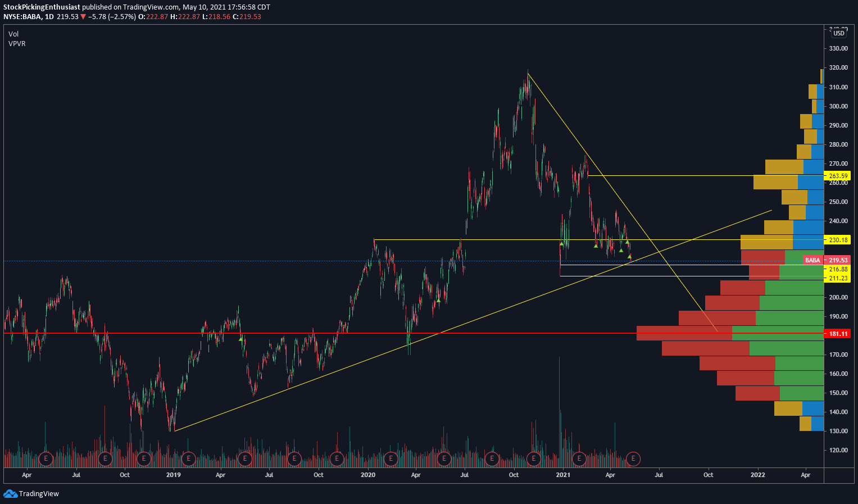Click the L:218.56 low value
This screenshot has width=858, height=504.
point(216,17)
